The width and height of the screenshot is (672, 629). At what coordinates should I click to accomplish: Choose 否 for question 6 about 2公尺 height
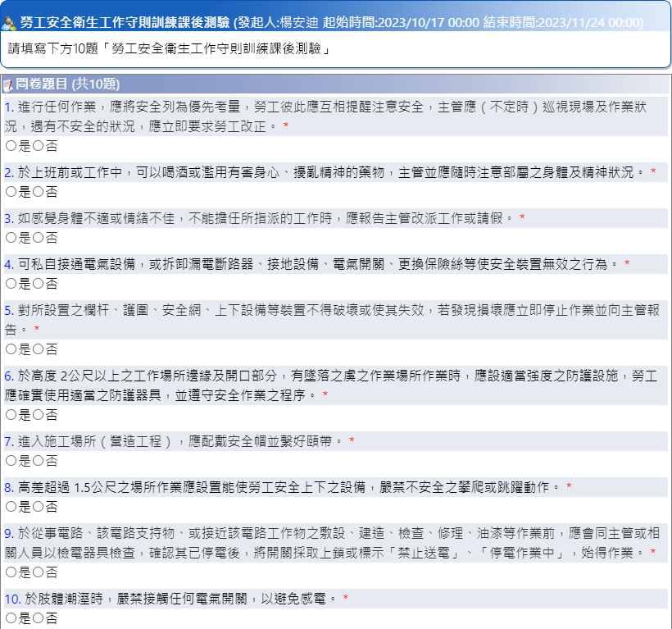click(39, 415)
